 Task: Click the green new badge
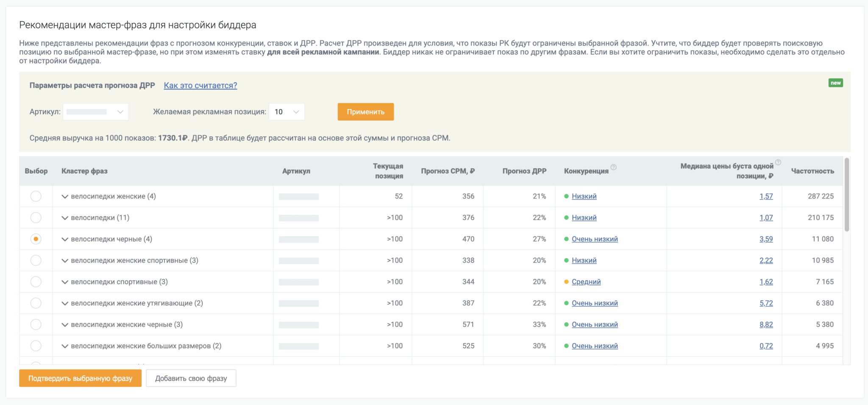835,83
